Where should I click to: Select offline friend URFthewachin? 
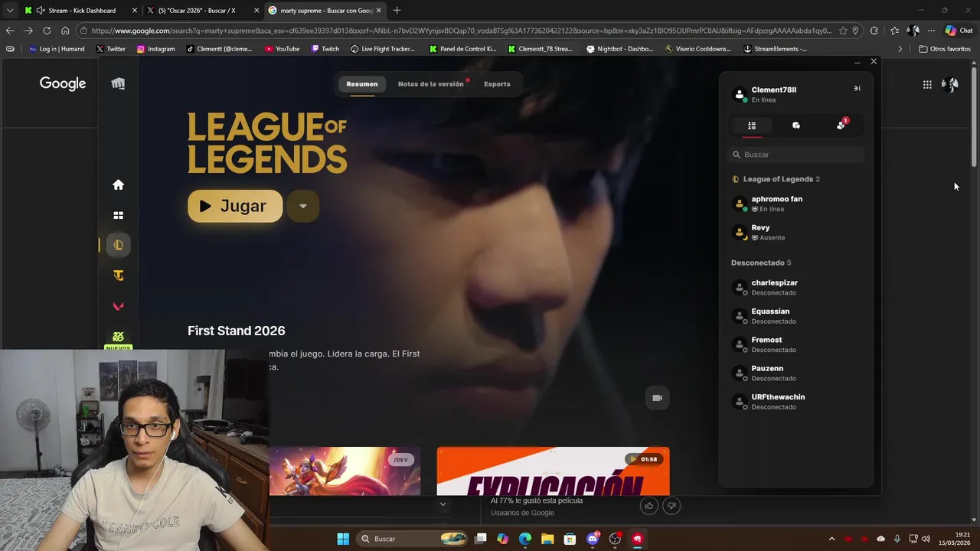(796, 402)
